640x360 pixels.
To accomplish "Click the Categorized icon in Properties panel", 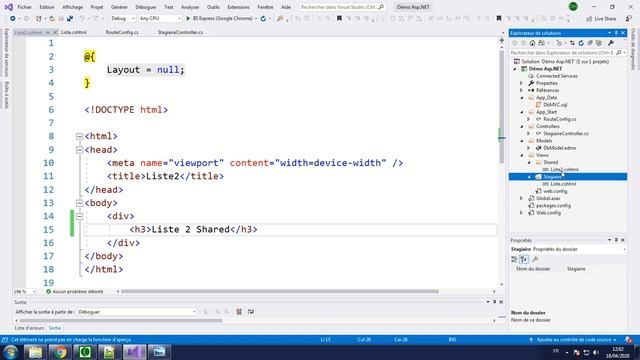I will pos(514,259).
